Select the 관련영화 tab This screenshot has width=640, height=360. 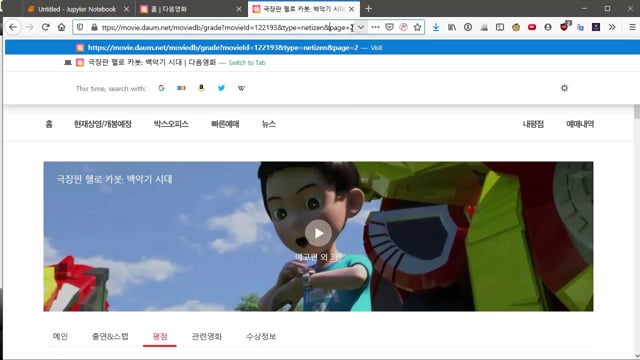(x=207, y=337)
